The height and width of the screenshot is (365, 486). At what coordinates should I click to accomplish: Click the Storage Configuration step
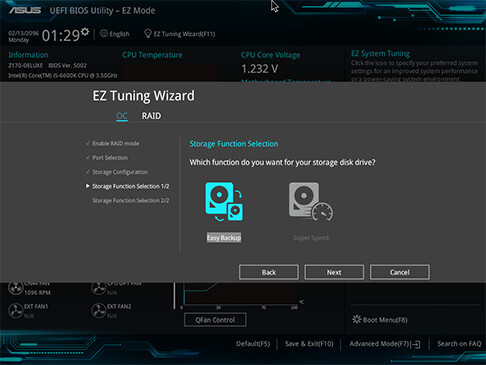(x=120, y=172)
